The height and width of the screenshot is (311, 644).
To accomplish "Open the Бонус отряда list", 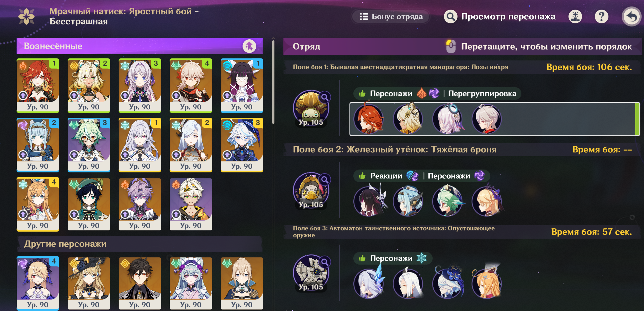I will pyautogui.click(x=391, y=17).
